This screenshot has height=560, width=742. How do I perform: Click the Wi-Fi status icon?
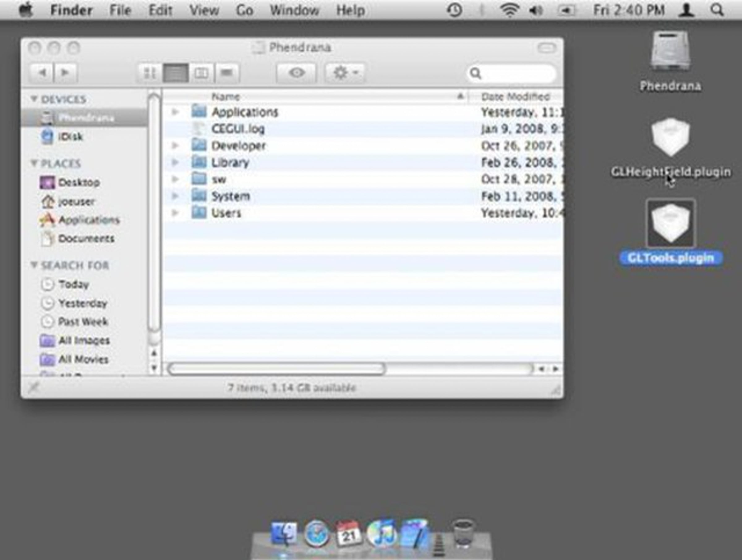(510, 11)
